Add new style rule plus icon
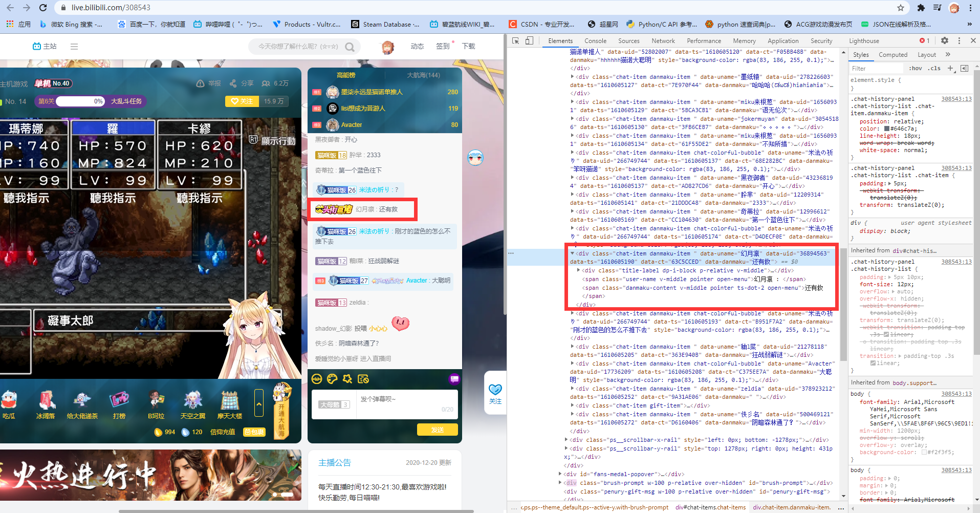 point(950,68)
